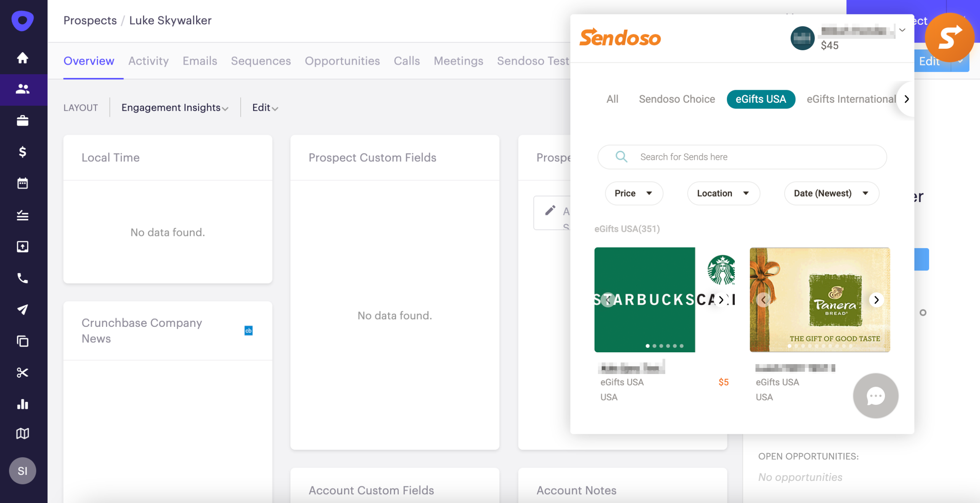Select the eGifts USA category pill
The width and height of the screenshot is (980, 503).
coord(760,99)
